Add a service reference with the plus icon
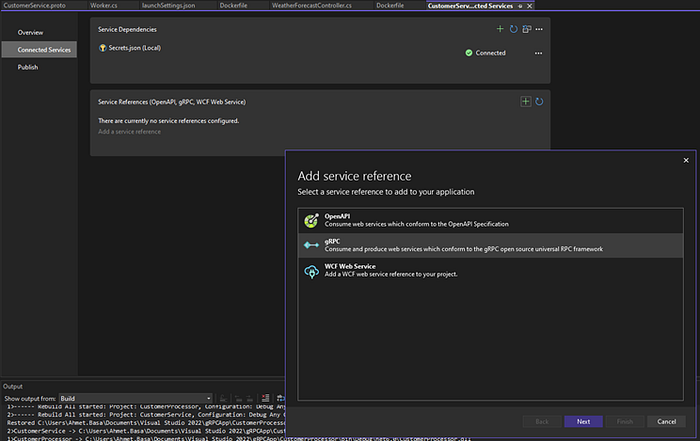The image size is (700, 441). point(526,102)
